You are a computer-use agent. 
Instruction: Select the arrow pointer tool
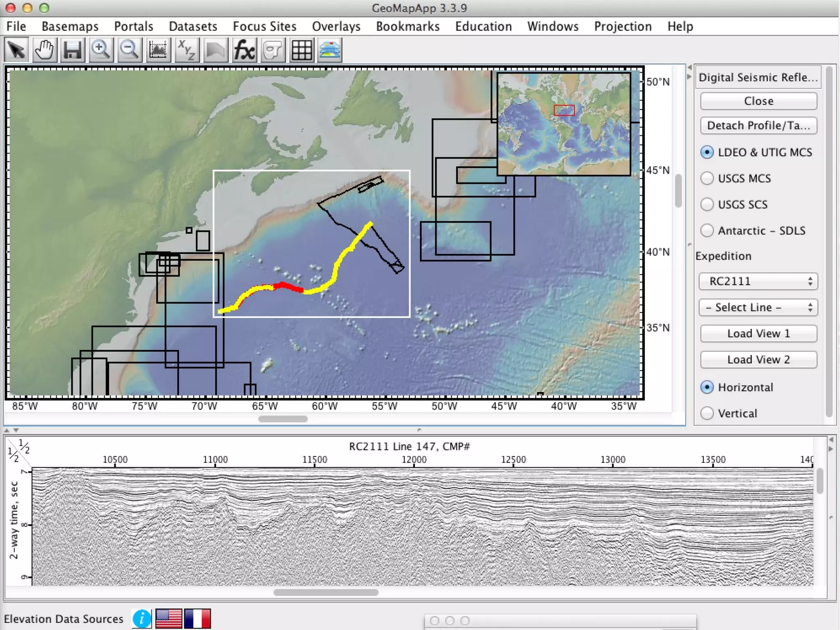point(16,50)
